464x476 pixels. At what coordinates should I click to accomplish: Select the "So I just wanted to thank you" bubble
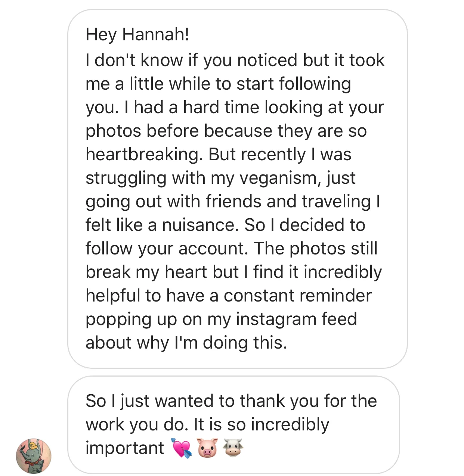(233, 425)
